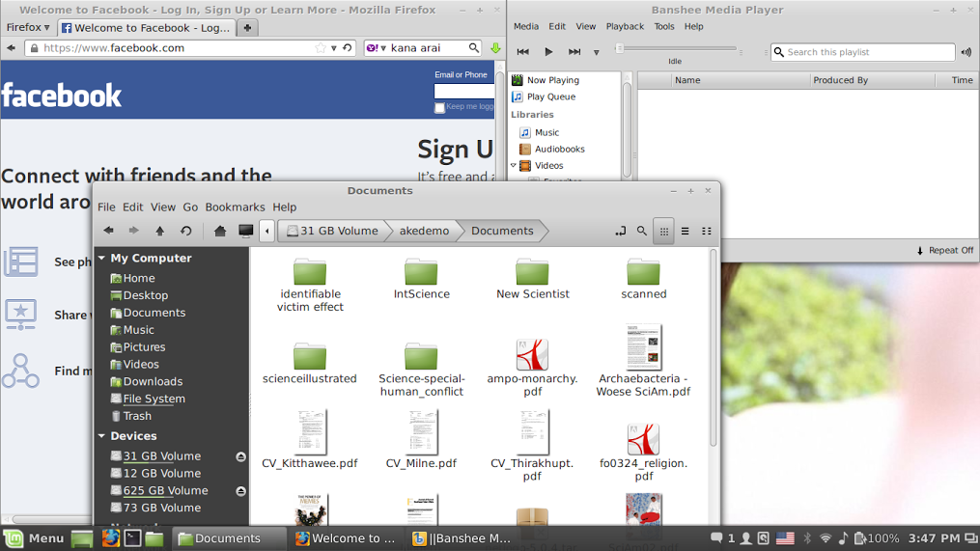Toggle location entry in file manager toolbar
This screenshot has width=980, height=551.
tap(620, 231)
